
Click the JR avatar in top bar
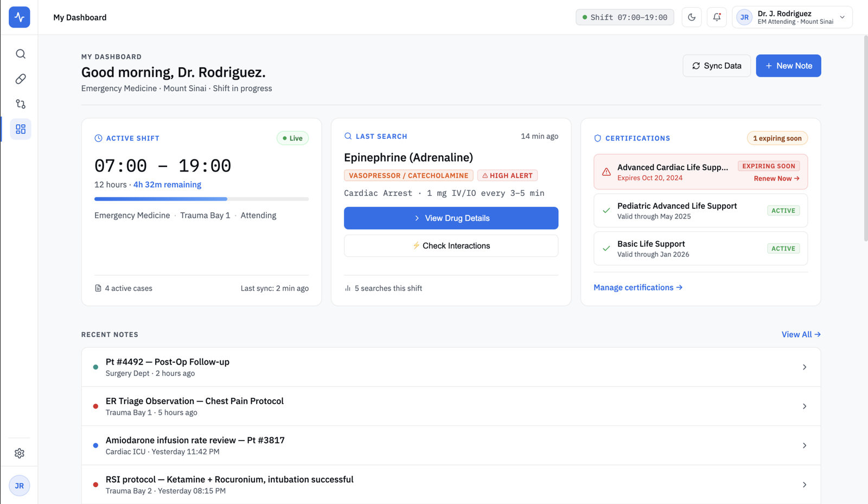tap(744, 17)
